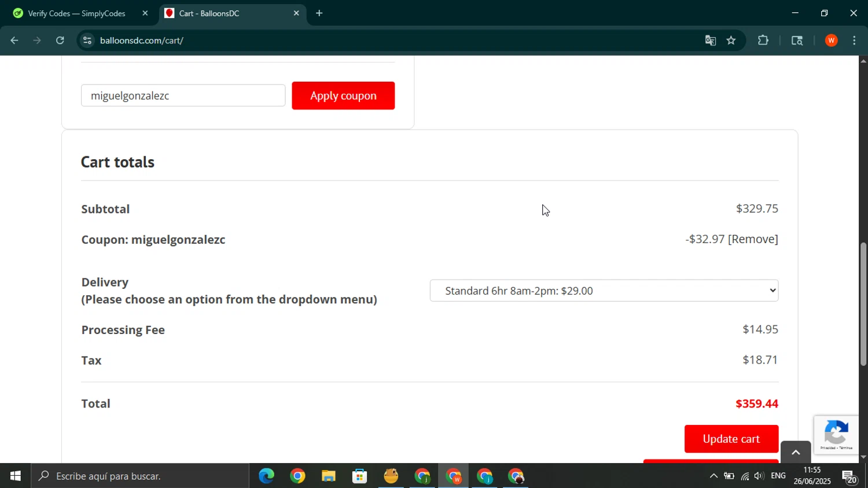View site information icon in address bar
Screen dimensions: 868x488
[x=87, y=41]
